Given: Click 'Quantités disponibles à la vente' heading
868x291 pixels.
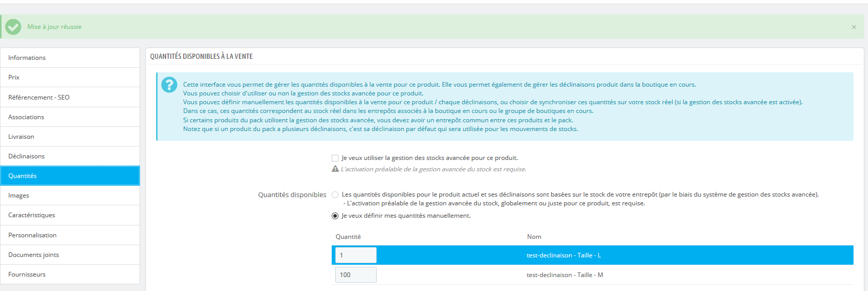Looking at the screenshot, I should click(202, 56).
